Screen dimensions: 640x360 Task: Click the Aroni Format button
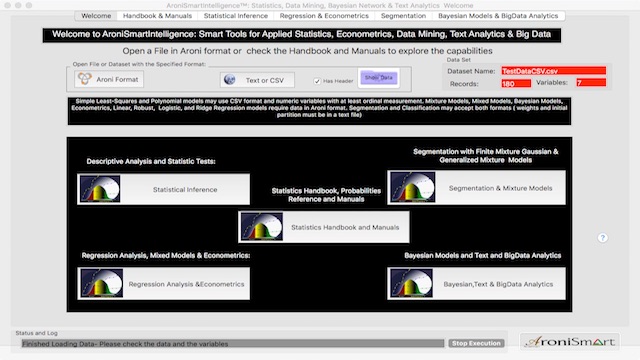[109, 79]
